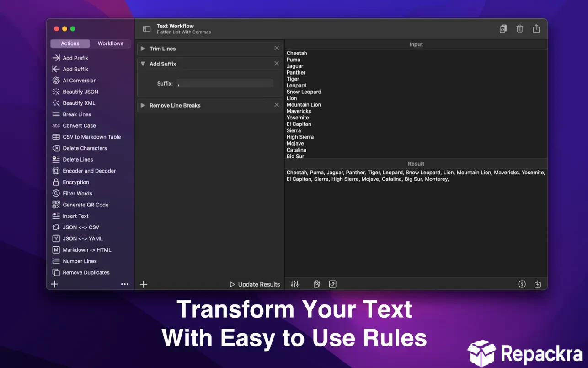
Task: Switch to the Workflows tab
Action: [x=110, y=43]
